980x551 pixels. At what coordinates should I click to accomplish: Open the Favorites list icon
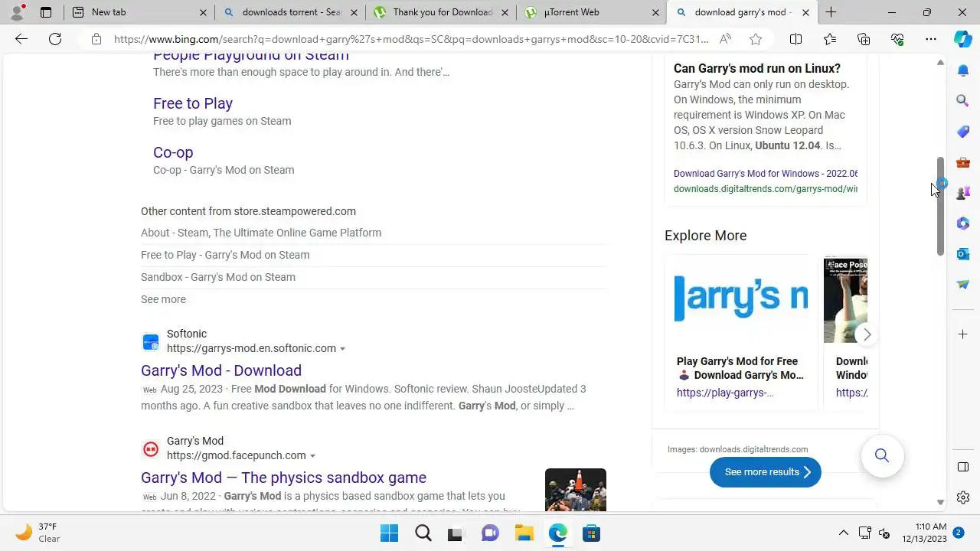coord(830,39)
